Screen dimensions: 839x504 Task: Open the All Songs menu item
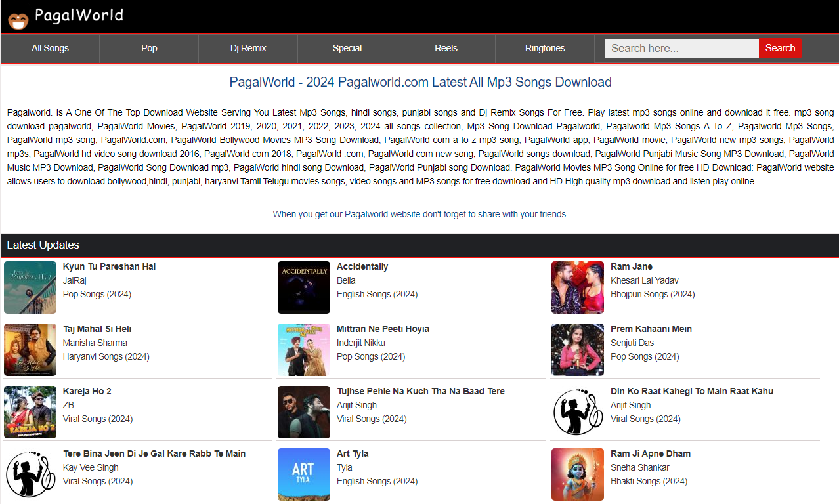(50, 48)
